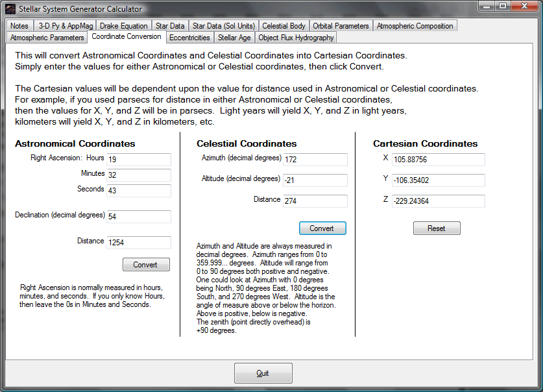Click the Stellar System Generator app icon
The image size is (543, 392).
coord(10,9)
